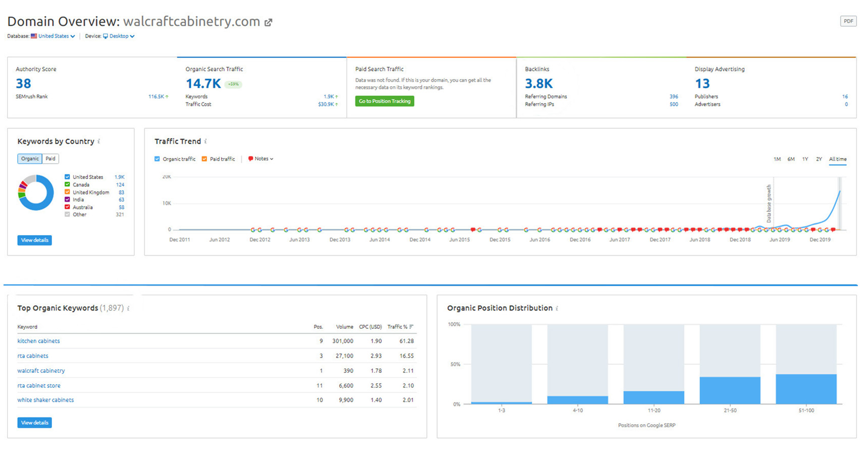This screenshot has height=454, width=868.
Task: Open external link icon beside walcraftcabinetry.com
Action: [268, 22]
